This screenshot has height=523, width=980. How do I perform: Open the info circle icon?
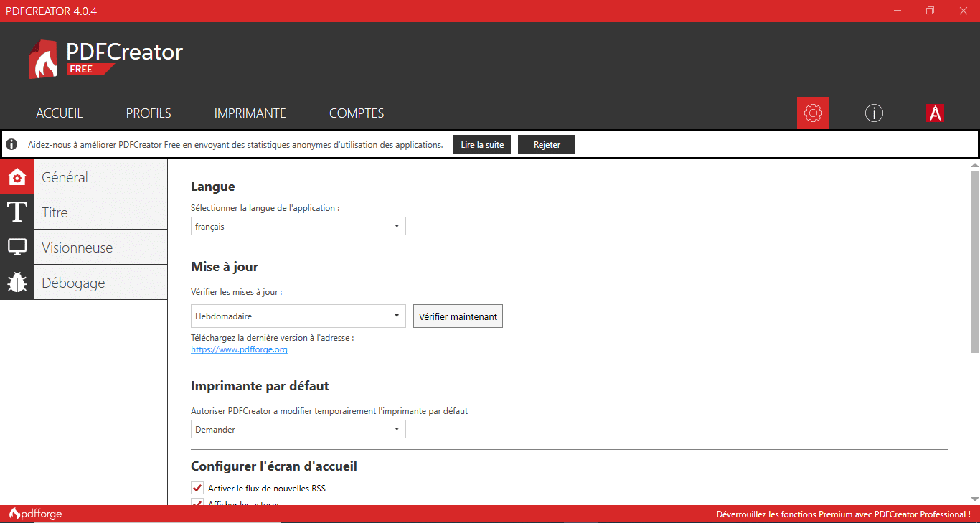[x=874, y=113]
